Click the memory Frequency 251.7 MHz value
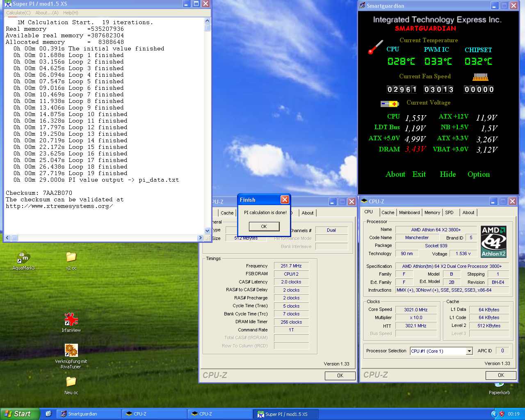This screenshot has width=525, height=420. 291,266
